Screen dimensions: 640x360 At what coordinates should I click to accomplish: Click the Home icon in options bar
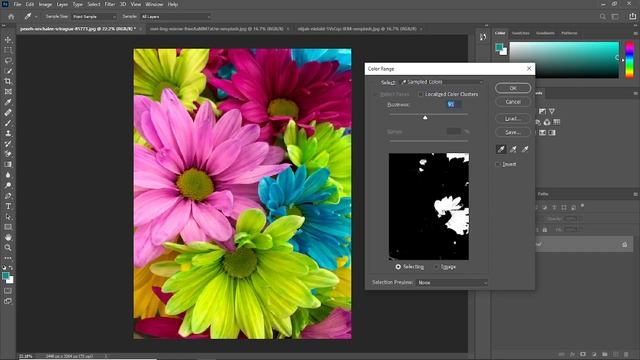[x=11, y=17]
